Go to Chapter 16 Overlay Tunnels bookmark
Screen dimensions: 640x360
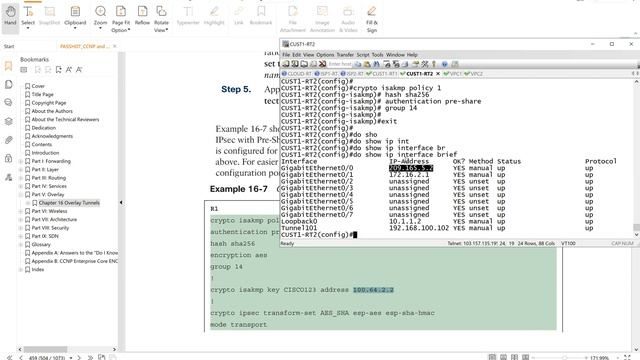point(69,203)
